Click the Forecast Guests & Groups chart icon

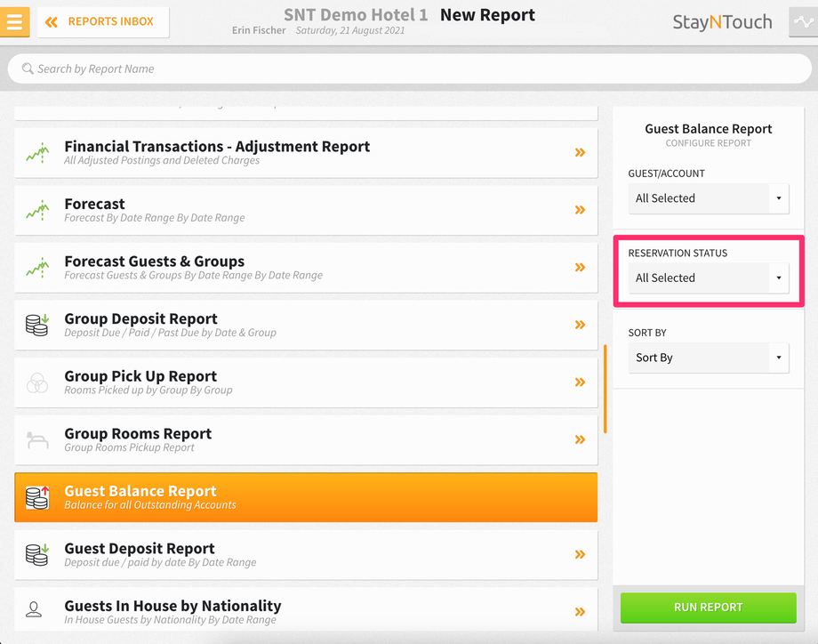coord(37,267)
